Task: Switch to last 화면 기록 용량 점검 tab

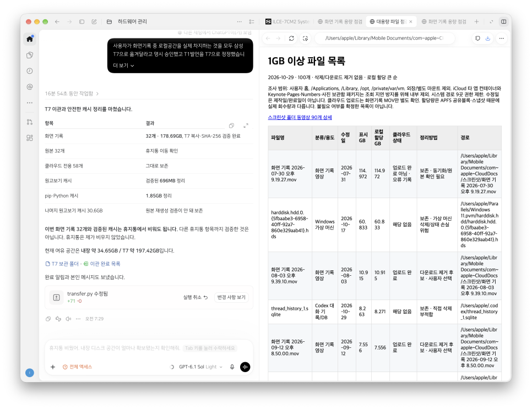Action: [444, 21]
